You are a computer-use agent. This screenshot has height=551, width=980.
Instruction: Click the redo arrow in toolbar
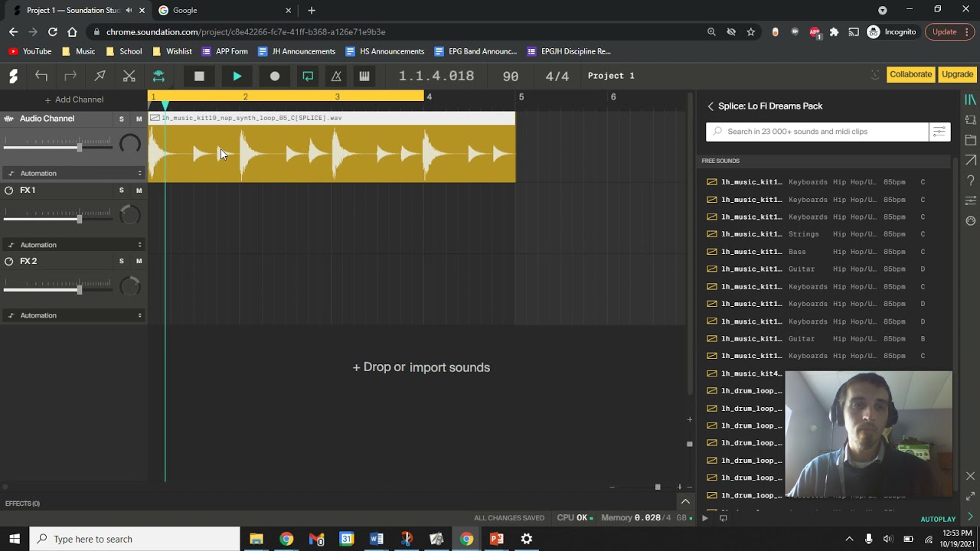click(70, 76)
